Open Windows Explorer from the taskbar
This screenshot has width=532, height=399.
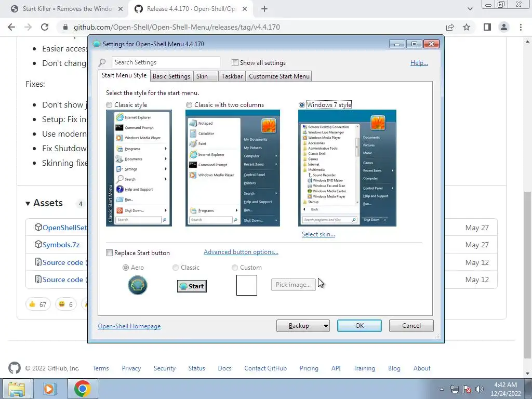point(17,389)
